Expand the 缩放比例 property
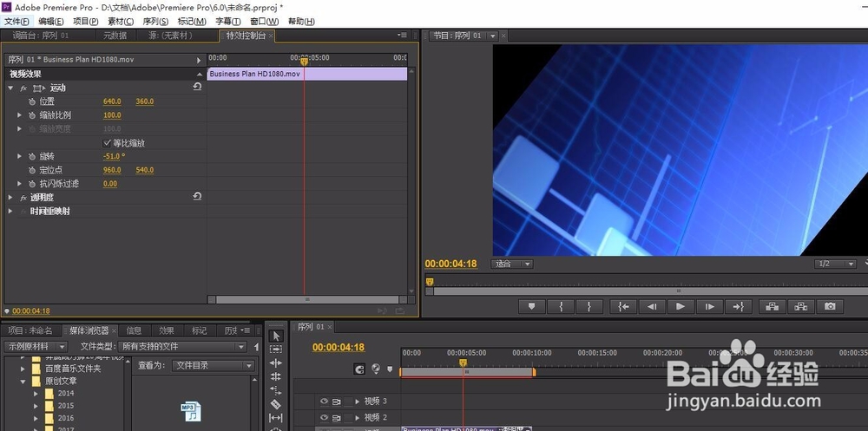The width and height of the screenshot is (868, 431). (x=19, y=115)
